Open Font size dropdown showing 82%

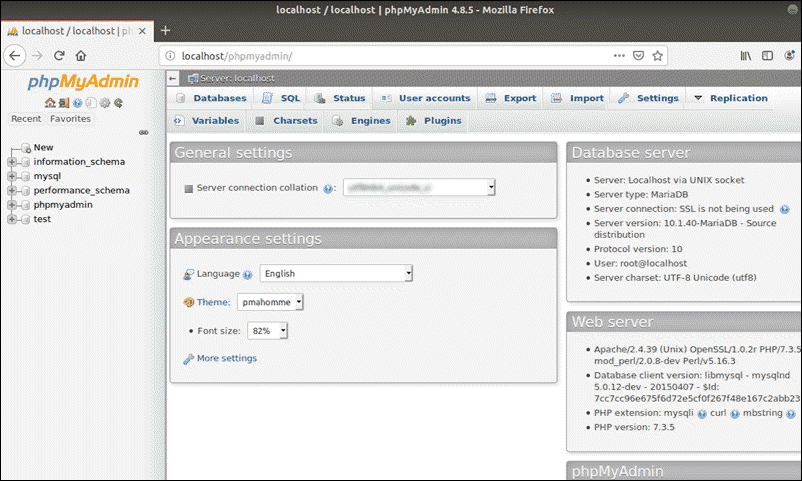point(267,331)
